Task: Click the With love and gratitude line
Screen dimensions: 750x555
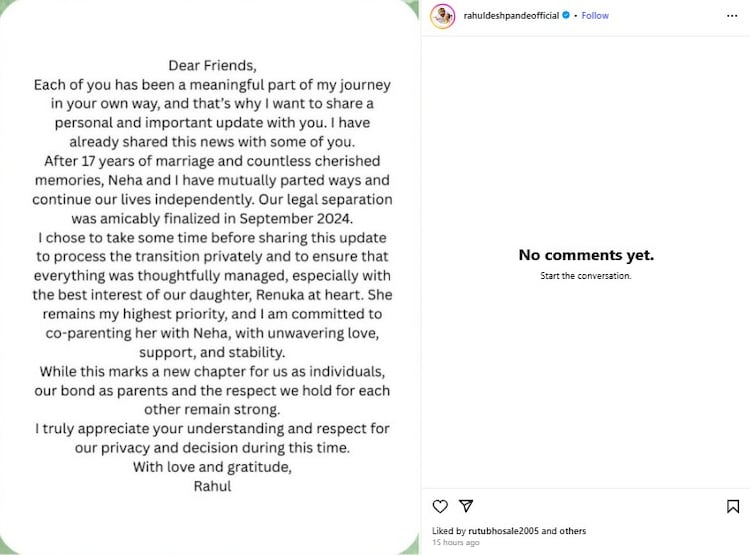Action: 212,467
